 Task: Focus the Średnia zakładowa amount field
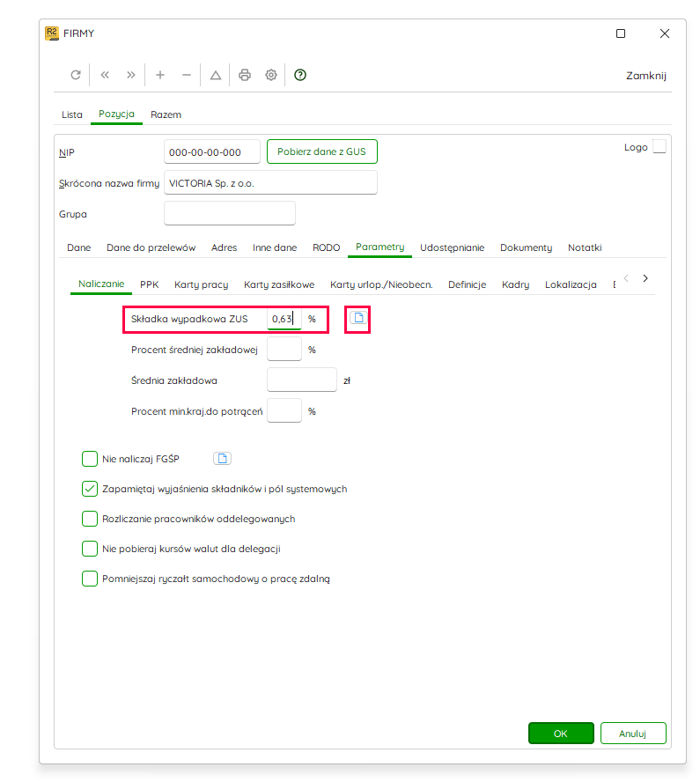point(302,380)
